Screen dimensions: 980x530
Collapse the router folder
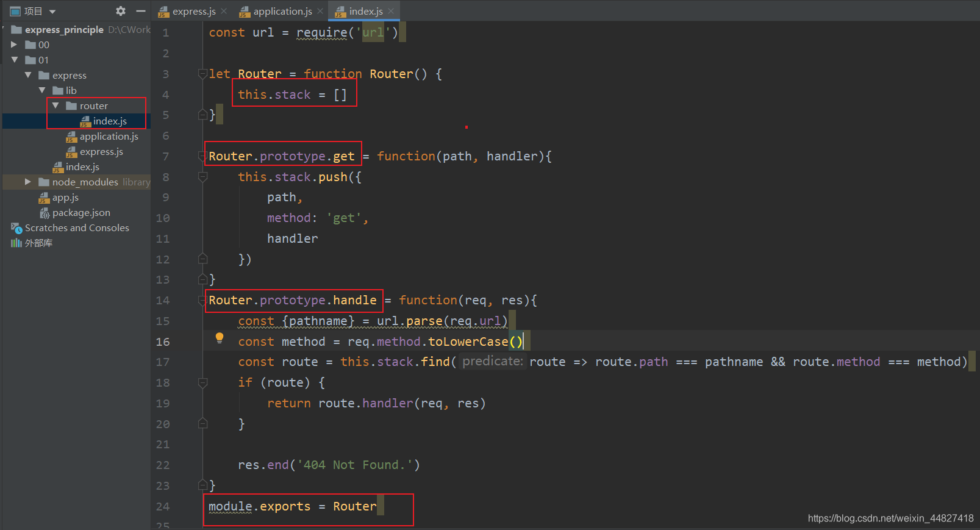55,106
